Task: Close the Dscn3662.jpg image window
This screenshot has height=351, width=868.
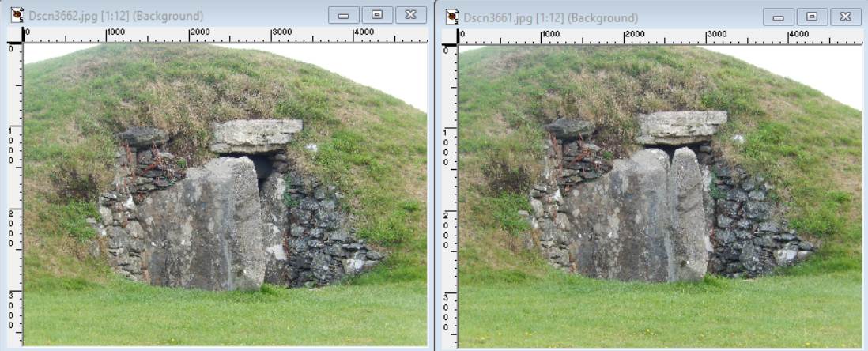Action: click(410, 15)
